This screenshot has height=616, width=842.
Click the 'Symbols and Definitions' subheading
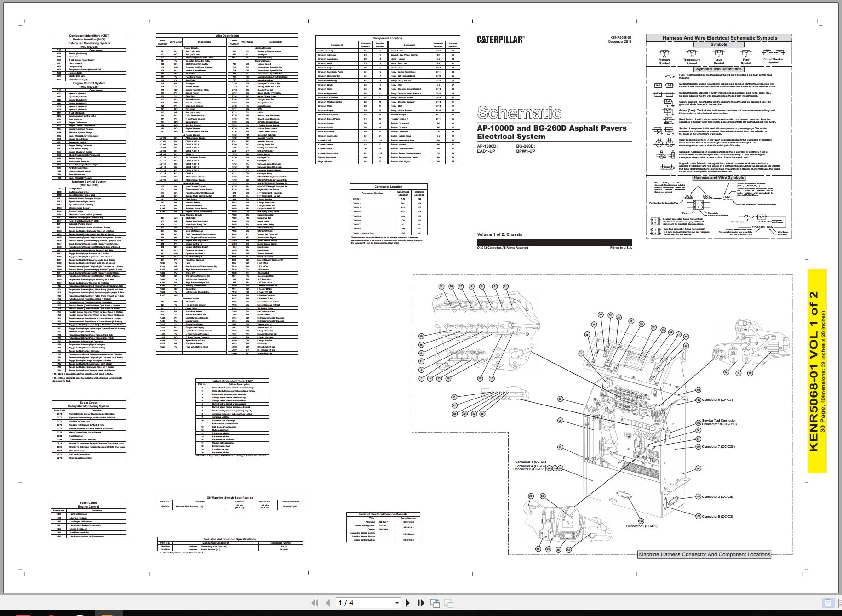(718, 69)
